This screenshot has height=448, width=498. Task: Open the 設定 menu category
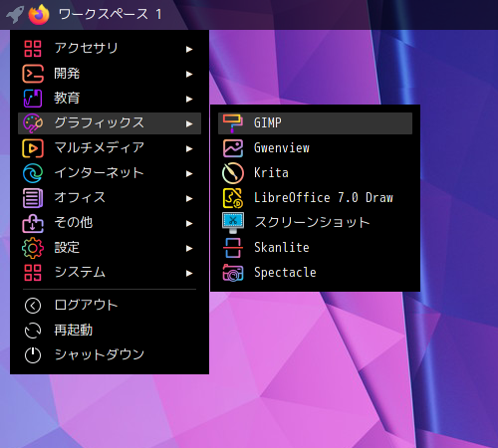tap(110, 248)
